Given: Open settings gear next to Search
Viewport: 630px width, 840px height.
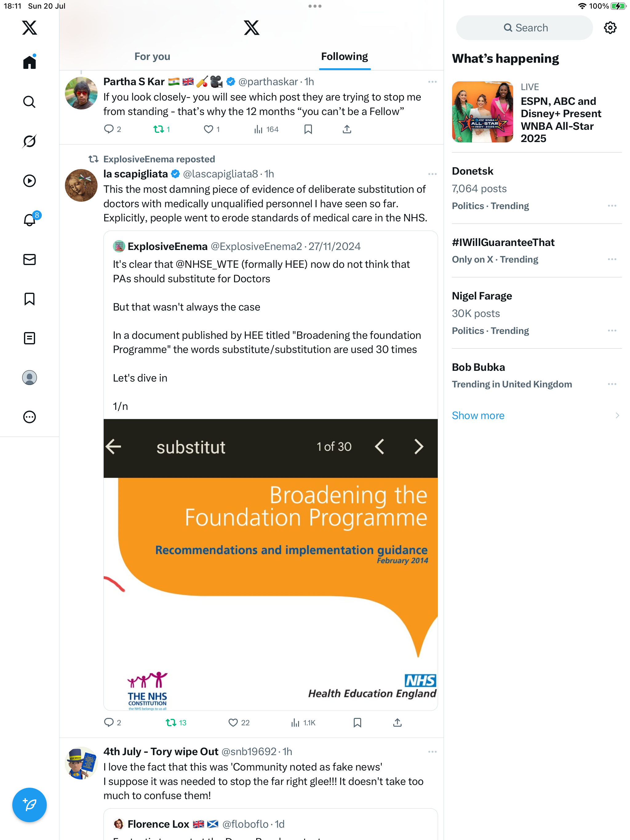Looking at the screenshot, I should [610, 28].
